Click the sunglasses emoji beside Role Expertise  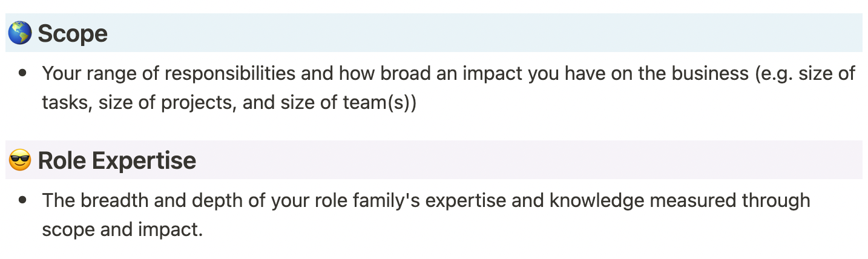click(19, 161)
